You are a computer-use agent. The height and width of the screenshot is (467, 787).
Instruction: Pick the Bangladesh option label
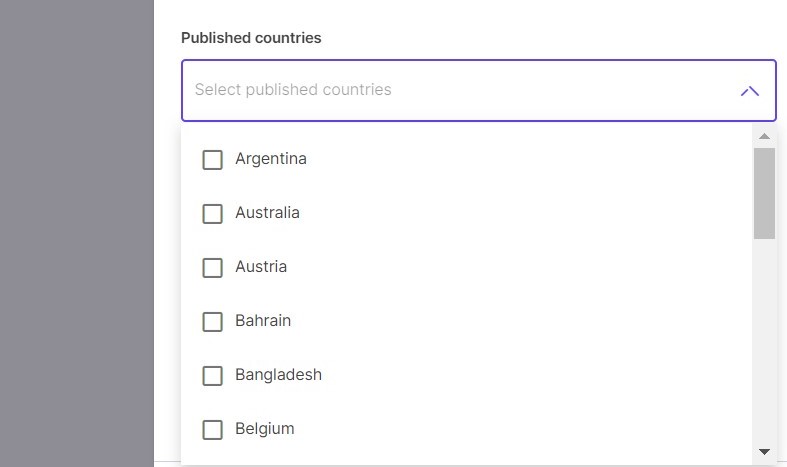pyautogui.click(x=278, y=375)
